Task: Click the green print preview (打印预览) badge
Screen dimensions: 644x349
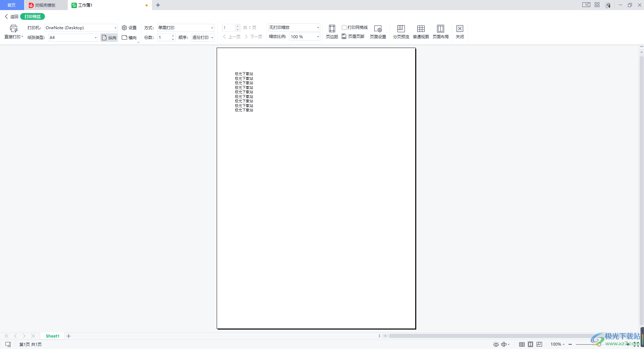Action: (x=33, y=16)
